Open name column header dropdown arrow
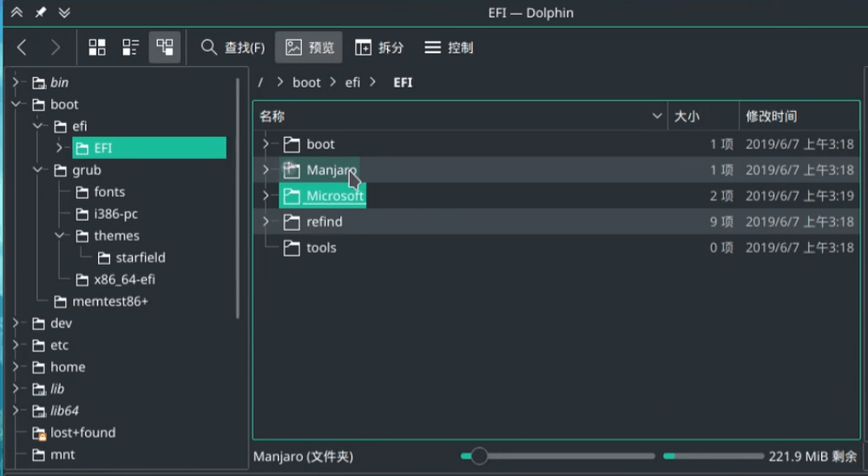The image size is (868, 476). pyautogui.click(x=657, y=116)
